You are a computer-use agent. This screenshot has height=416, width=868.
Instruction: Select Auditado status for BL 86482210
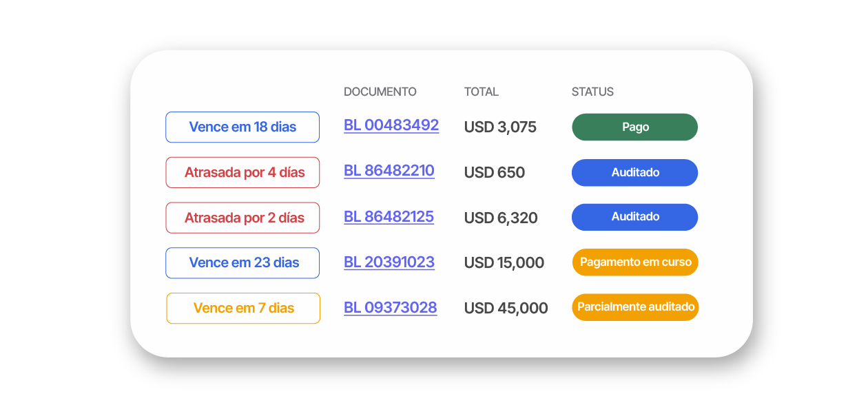634,173
